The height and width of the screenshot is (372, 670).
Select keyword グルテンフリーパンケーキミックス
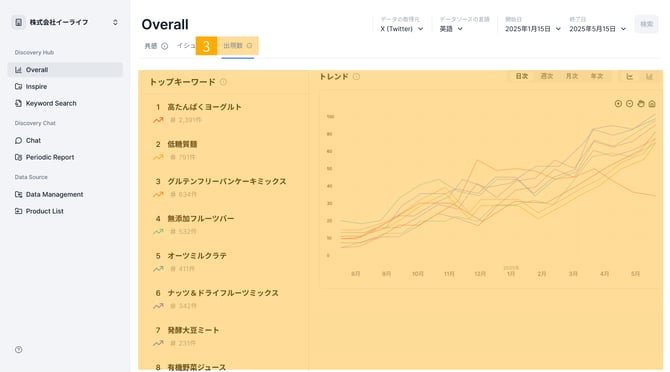point(227,181)
